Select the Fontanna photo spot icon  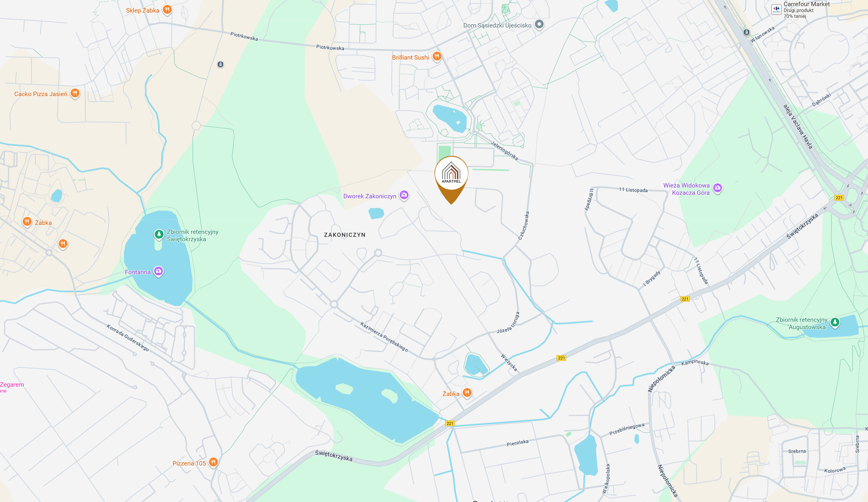(158, 271)
